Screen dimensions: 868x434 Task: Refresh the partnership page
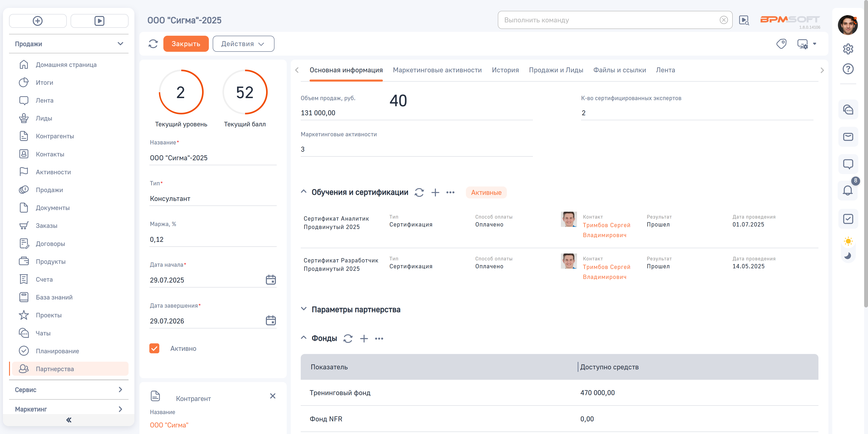(x=153, y=44)
